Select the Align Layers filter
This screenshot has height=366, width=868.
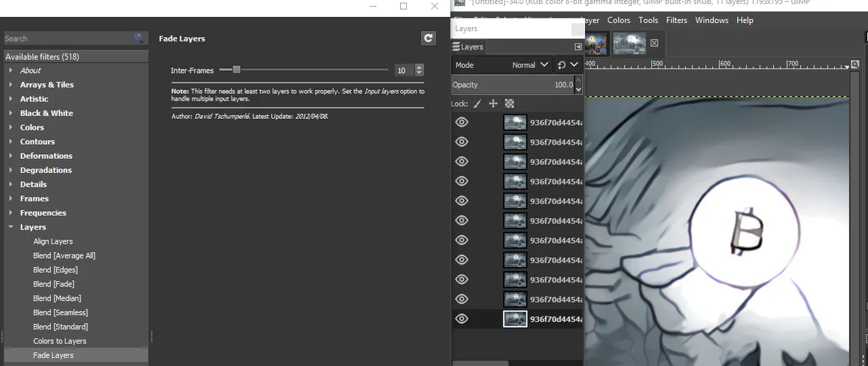pos(53,242)
